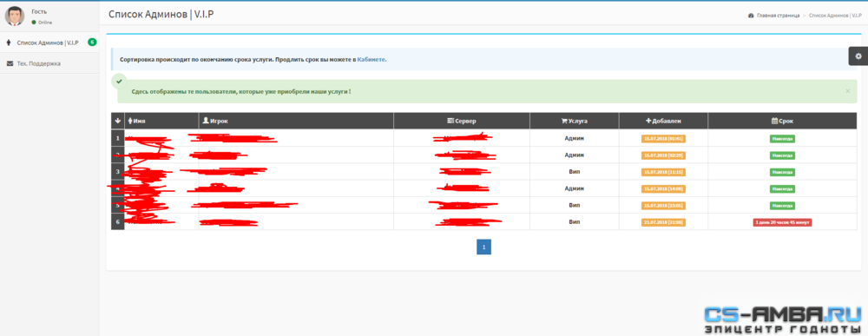The width and height of the screenshot is (868, 336).
Task: Click the Имя column header
Action: 161,121
